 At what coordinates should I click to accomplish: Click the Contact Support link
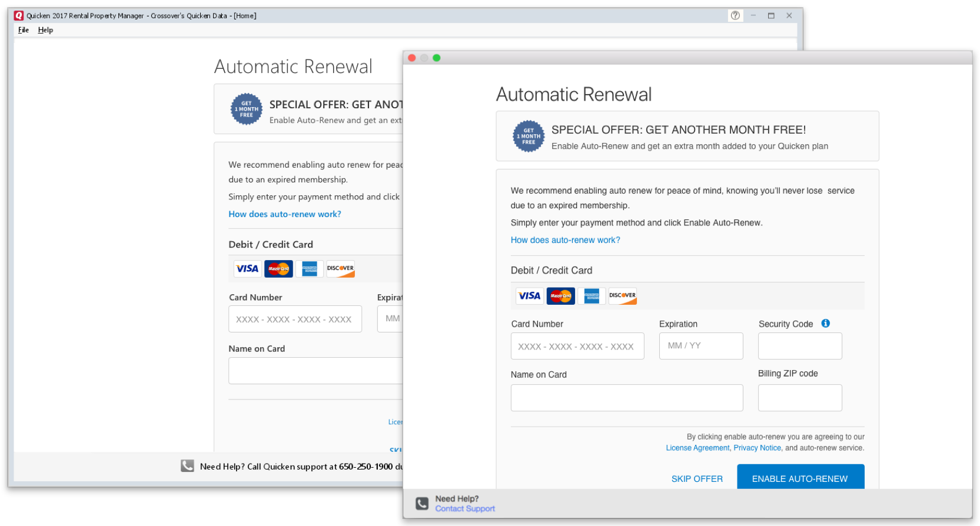pos(465,509)
